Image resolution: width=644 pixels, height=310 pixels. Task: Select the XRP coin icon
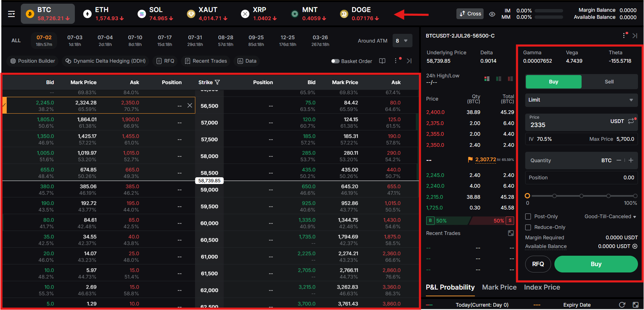pyautogui.click(x=245, y=14)
